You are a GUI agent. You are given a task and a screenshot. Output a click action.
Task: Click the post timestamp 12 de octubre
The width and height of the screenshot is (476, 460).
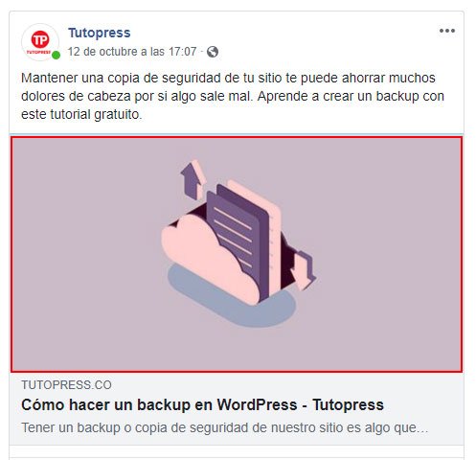(132, 52)
